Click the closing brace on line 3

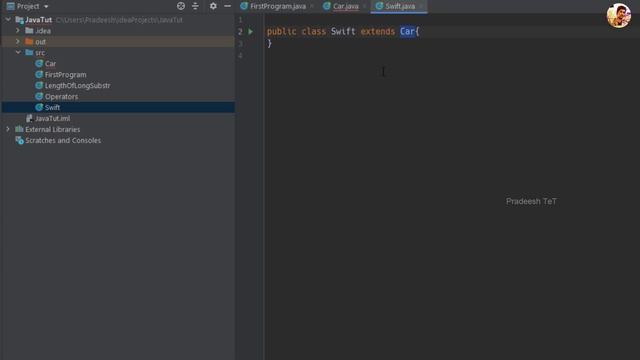coord(269,43)
